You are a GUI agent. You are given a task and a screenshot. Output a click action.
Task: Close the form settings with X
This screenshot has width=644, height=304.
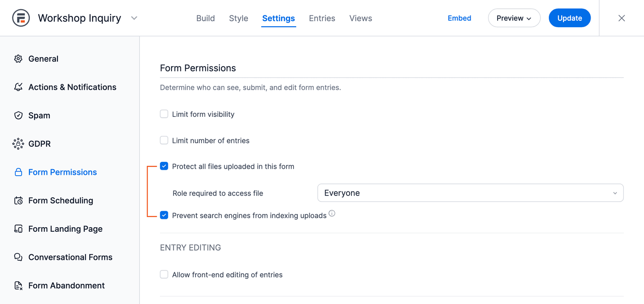pos(621,18)
